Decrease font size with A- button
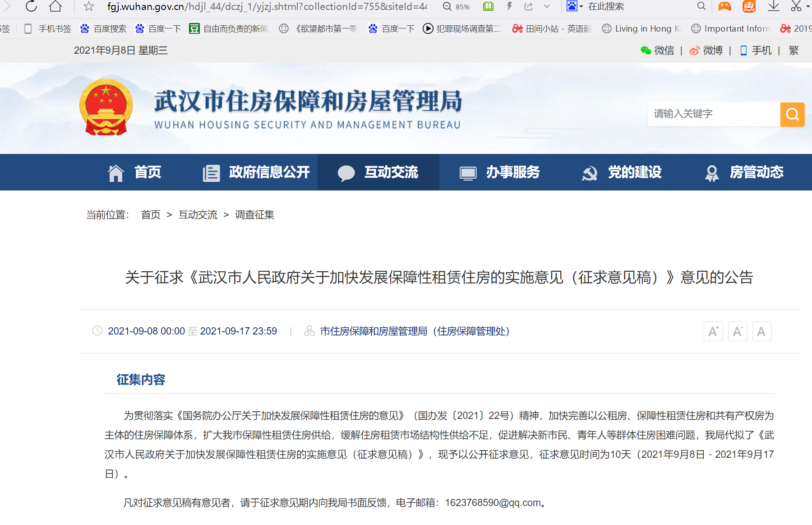 tap(738, 332)
